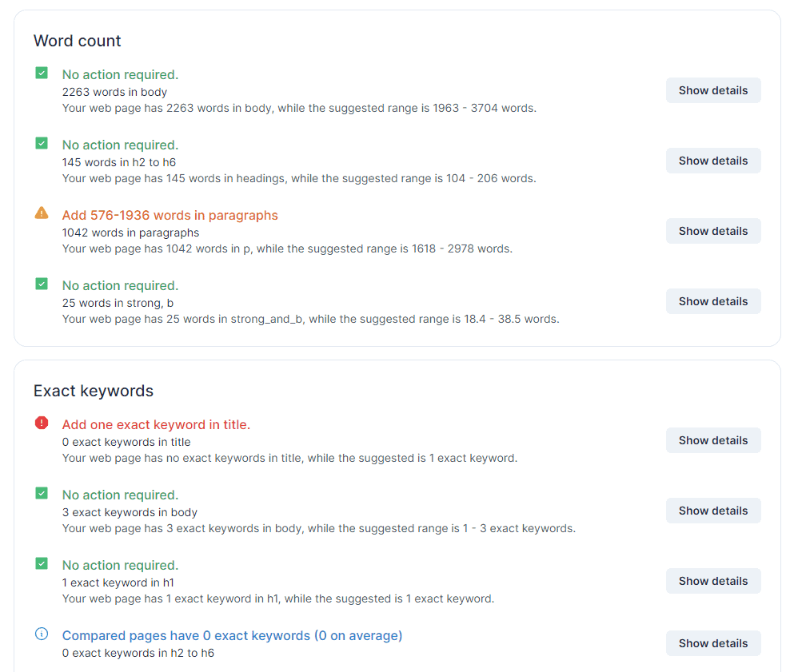Click blue info icon for compared pages keywords
Image resolution: width=790 pixels, height=672 pixels.
[x=42, y=634]
